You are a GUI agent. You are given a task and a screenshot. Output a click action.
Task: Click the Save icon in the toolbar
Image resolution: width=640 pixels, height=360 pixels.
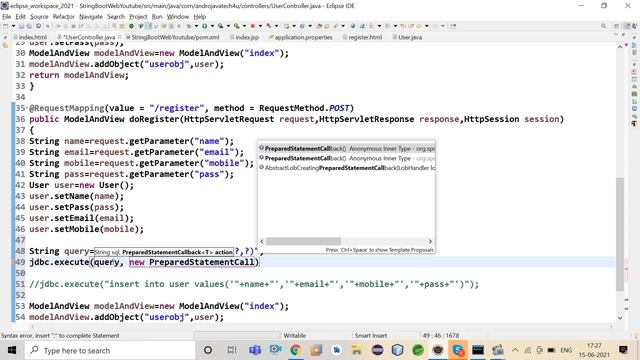pos(21,26)
